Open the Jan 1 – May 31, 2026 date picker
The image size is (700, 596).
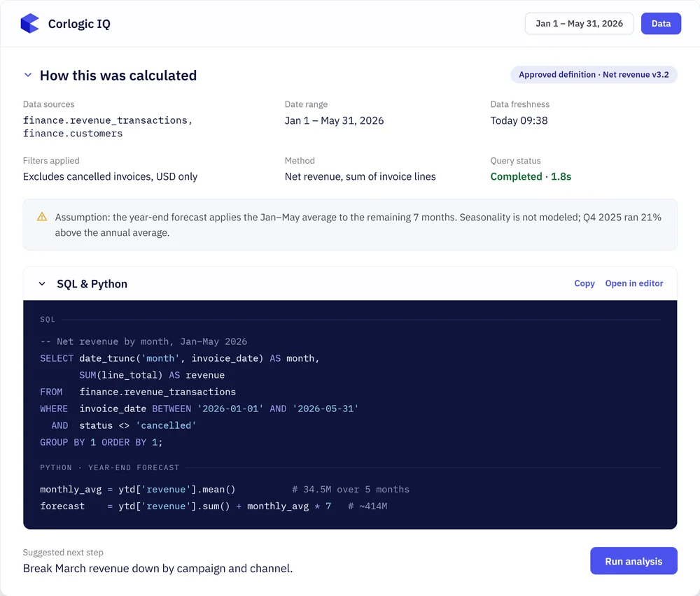579,24
